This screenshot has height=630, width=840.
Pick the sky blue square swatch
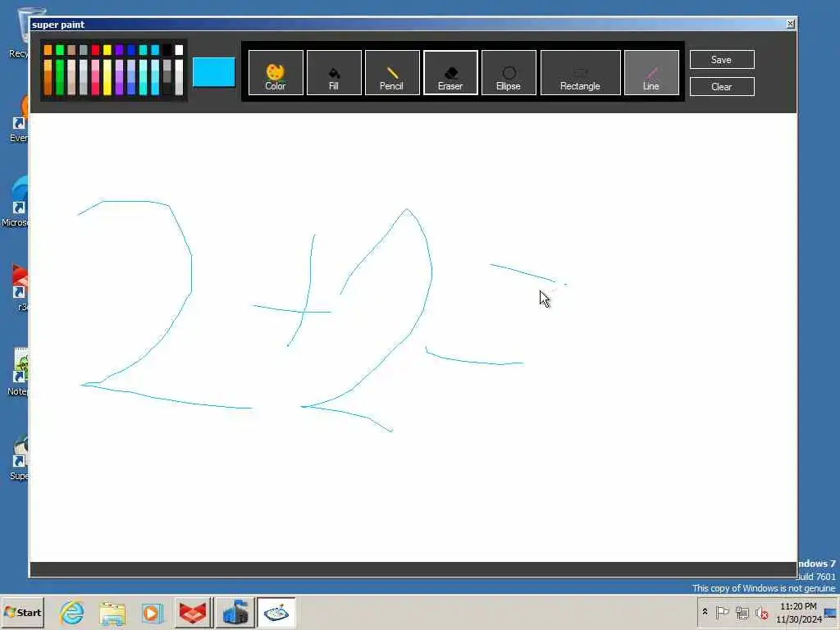155,50
